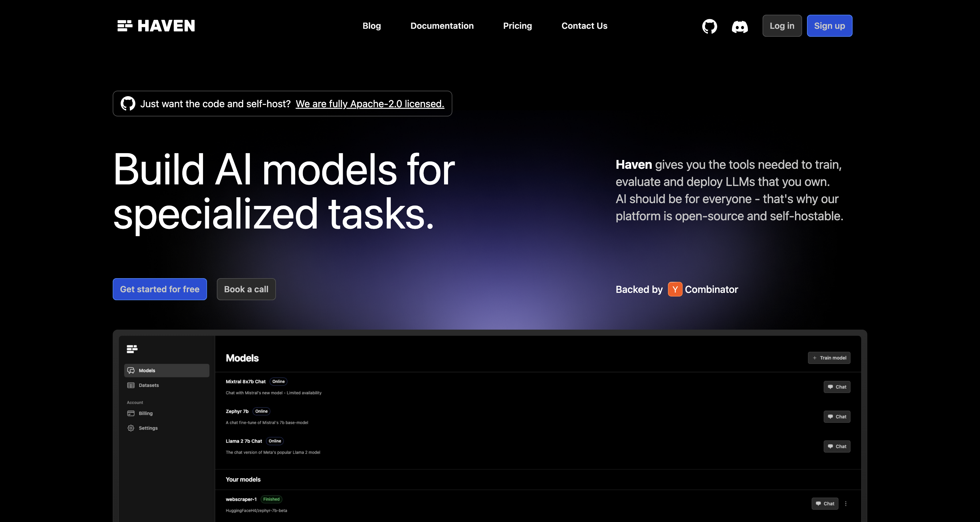This screenshot has height=522, width=980.
Task: Open the three-dot menu for webscraper-1
Action: coord(846,504)
